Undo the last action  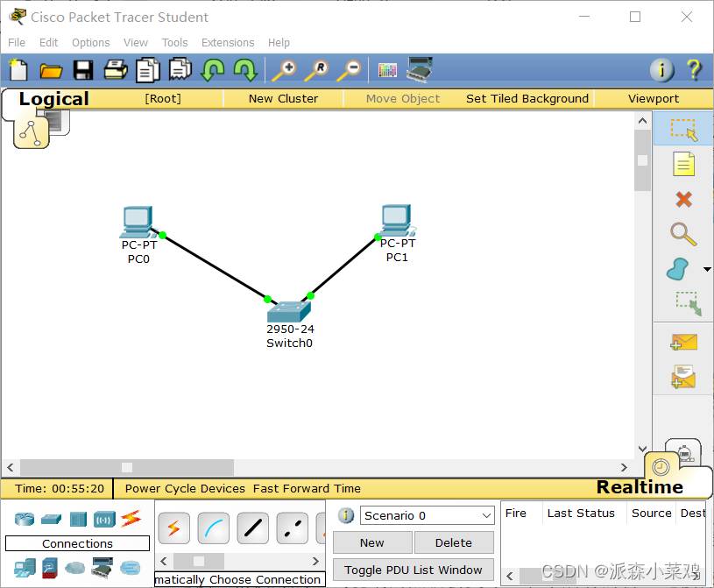click(x=213, y=70)
